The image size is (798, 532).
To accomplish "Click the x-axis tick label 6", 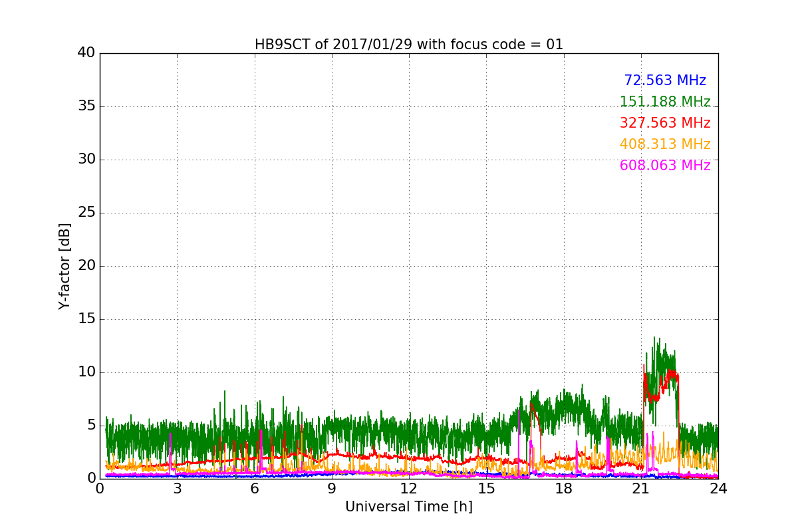I will tap(255, 489).
